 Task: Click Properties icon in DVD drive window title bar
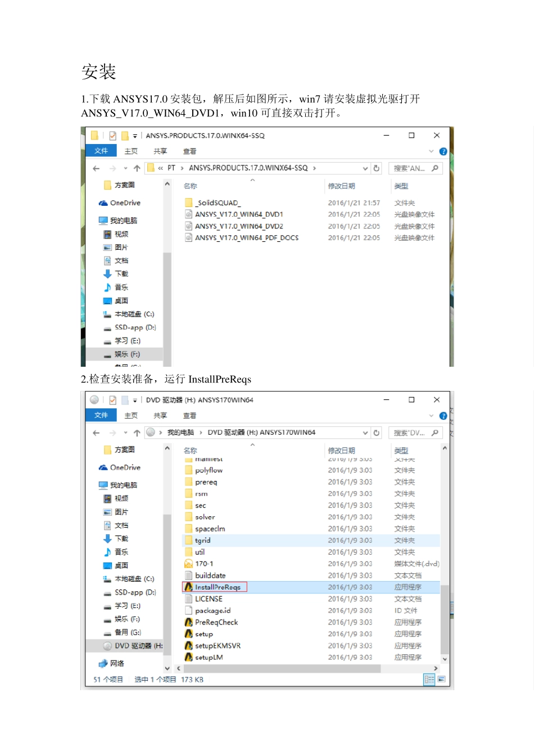point(113,400)
